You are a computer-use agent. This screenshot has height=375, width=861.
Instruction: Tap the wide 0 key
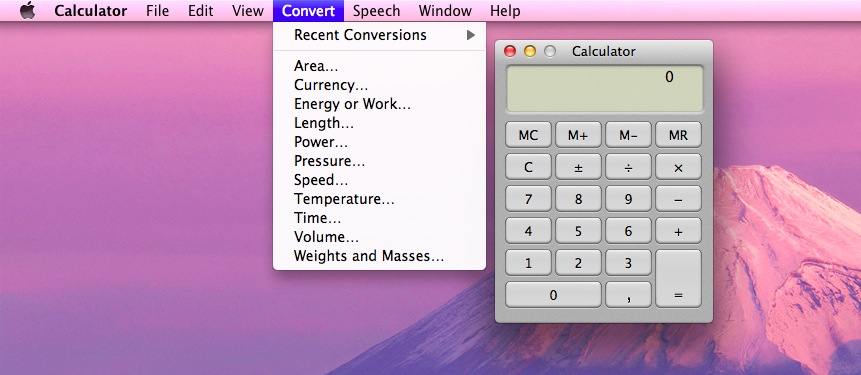pos(553,295)
